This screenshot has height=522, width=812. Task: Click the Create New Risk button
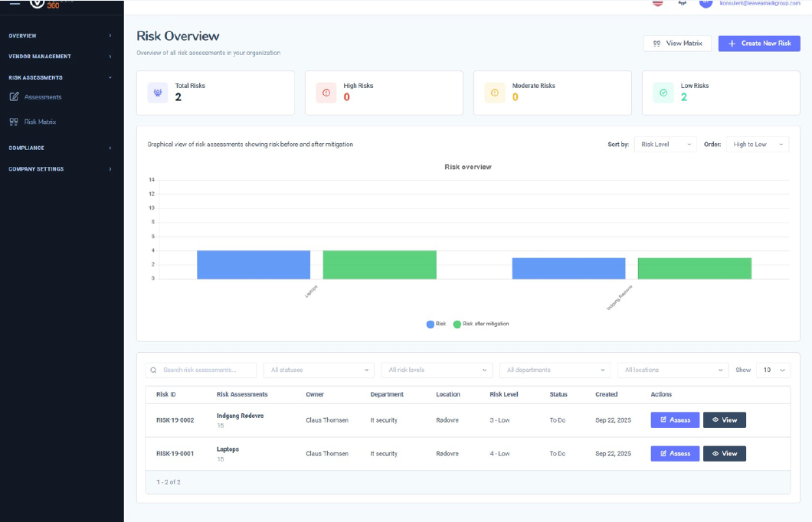pos(759,43)
